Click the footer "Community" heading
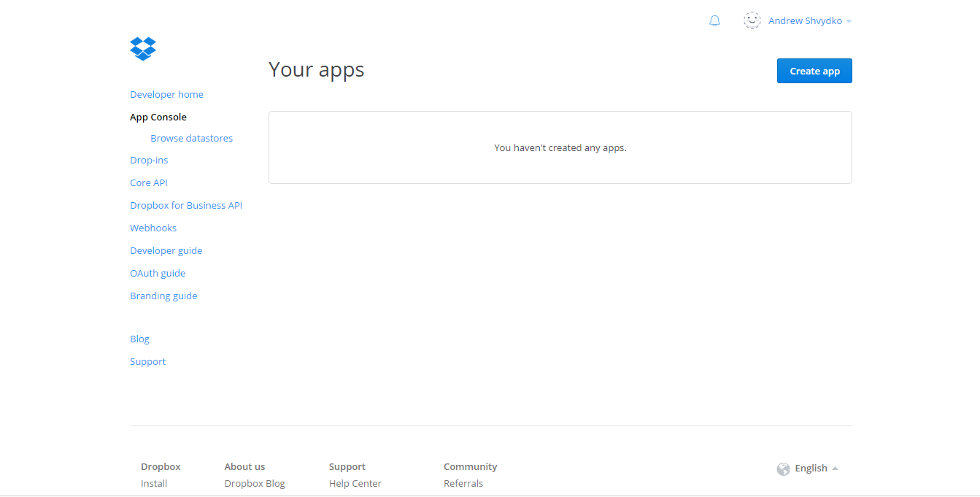 (x=470, y=466)
